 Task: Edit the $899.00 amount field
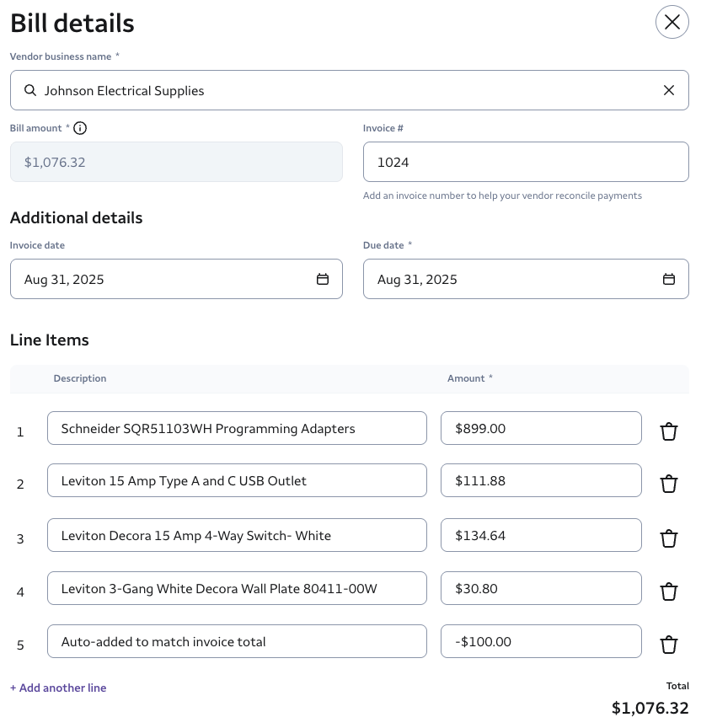(x=540, y=428)
